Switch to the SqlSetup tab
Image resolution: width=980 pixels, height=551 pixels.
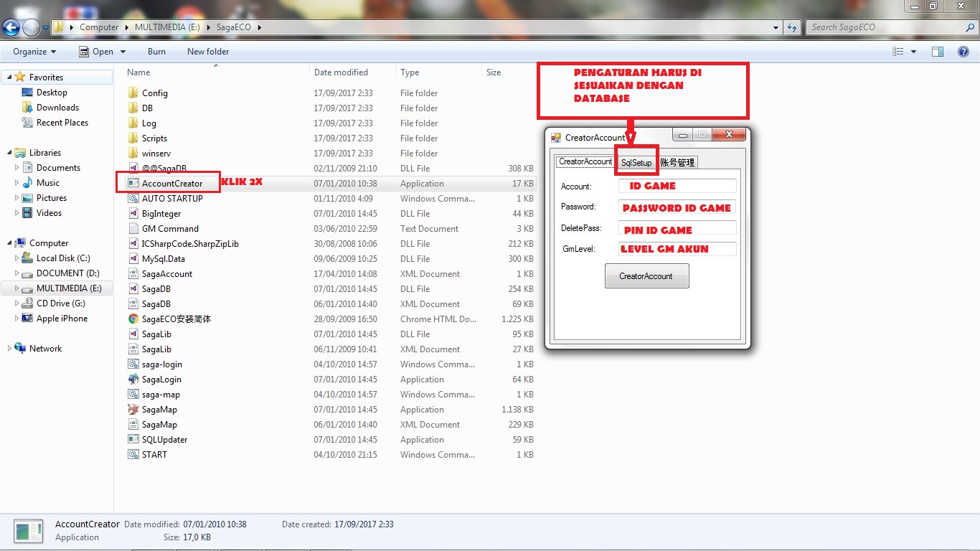(x=636, y=162)
